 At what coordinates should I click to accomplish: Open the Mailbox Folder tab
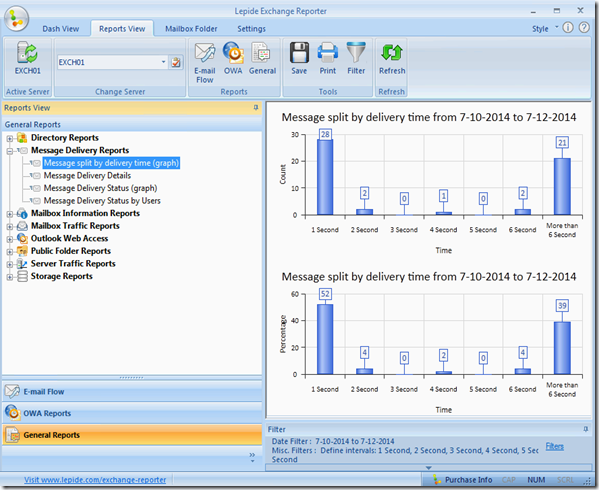tap(191, 29)
